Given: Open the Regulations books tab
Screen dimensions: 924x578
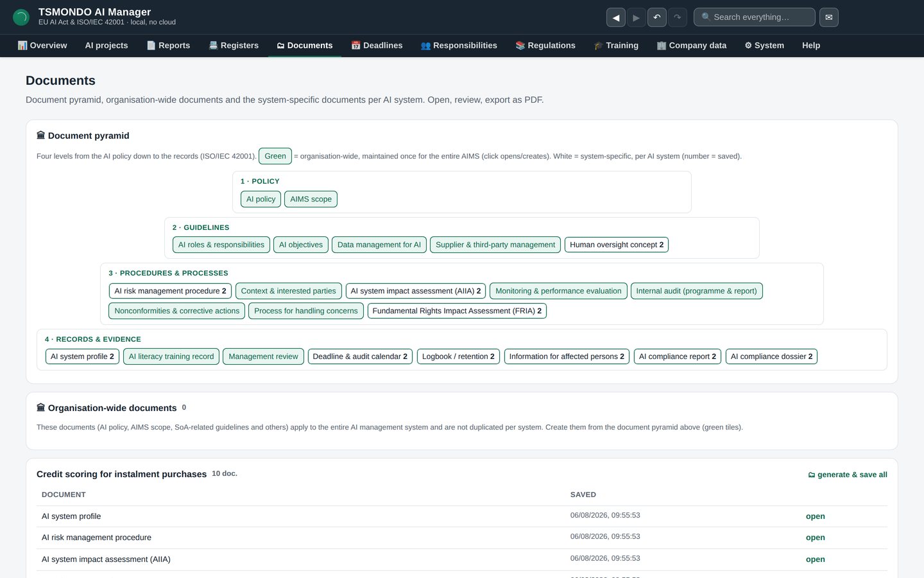Looking at the screenshot, I should tap(545, 46).
